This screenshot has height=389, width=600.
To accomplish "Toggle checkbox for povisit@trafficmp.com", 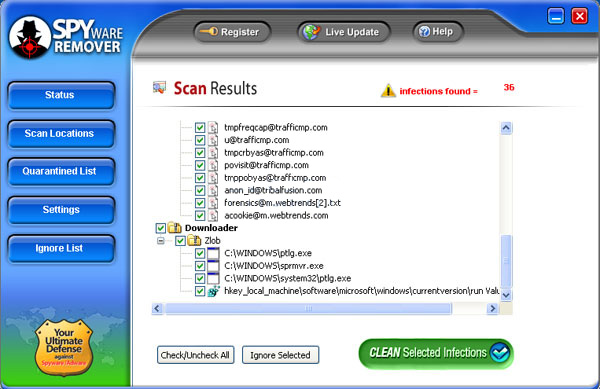I will click(x=200, y=165).
